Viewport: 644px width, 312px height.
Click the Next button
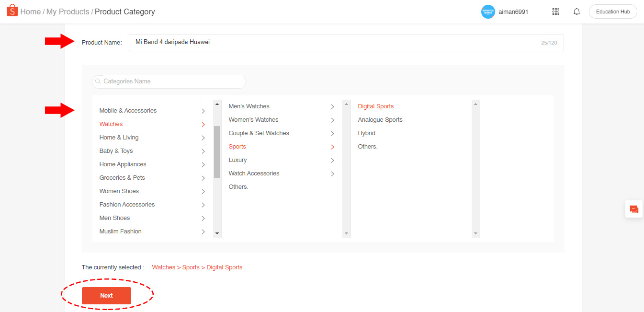106,296
